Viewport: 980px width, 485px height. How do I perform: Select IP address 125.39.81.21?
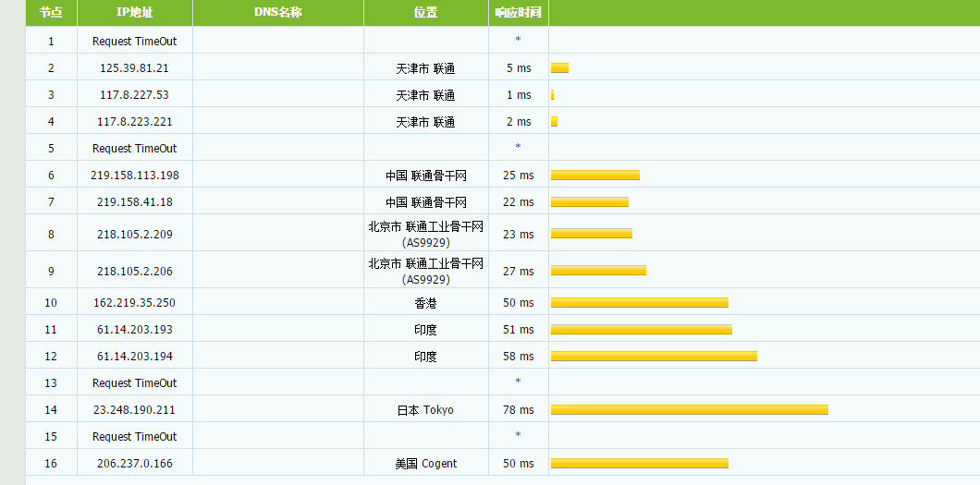[134, 68]
